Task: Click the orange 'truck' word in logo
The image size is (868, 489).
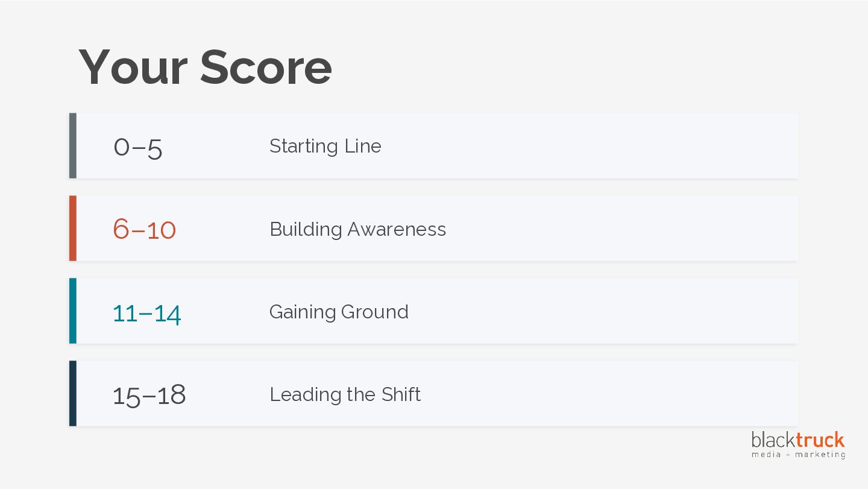Action: tap(820, 440)
